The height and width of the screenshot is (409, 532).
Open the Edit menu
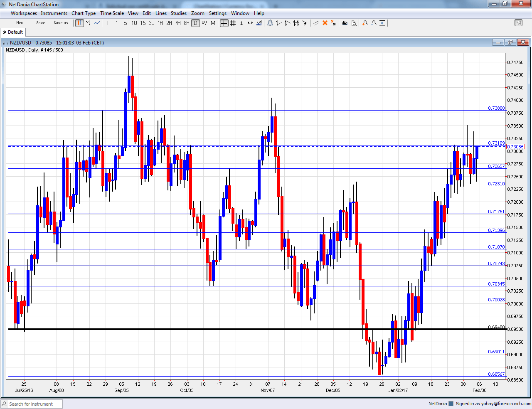tap(147, 13)
